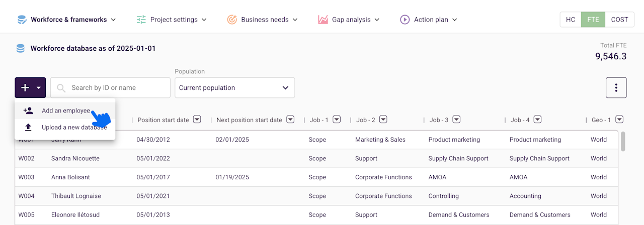Select Add an employee menu option
Image resolution: width=644 pixels, height=225 pixels.
pyautogui.click(x=65, y=110)
